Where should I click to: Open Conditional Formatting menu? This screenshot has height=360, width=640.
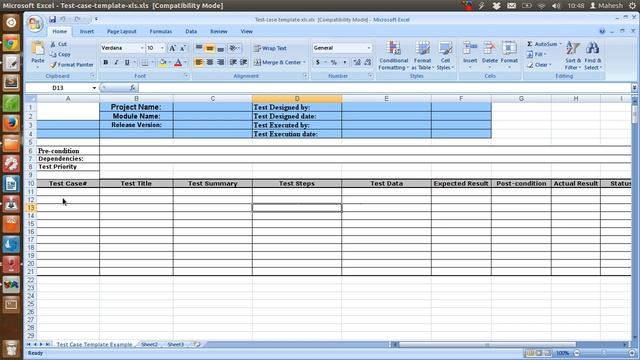tap(393, 56)
